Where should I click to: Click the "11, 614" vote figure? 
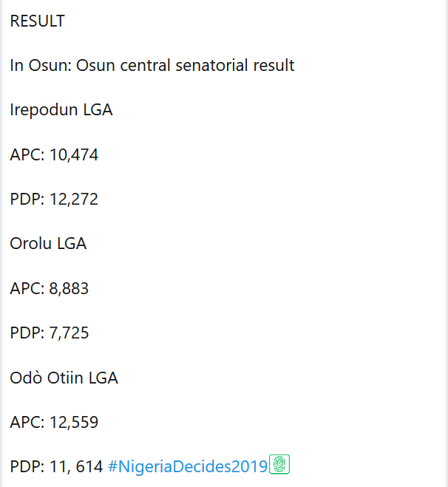[x=76, y=467]
